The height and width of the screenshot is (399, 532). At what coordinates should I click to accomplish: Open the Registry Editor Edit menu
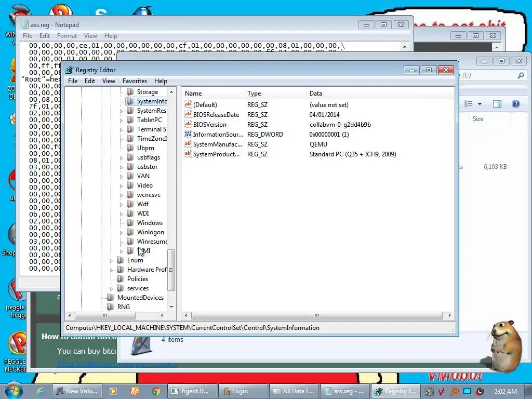89,81
